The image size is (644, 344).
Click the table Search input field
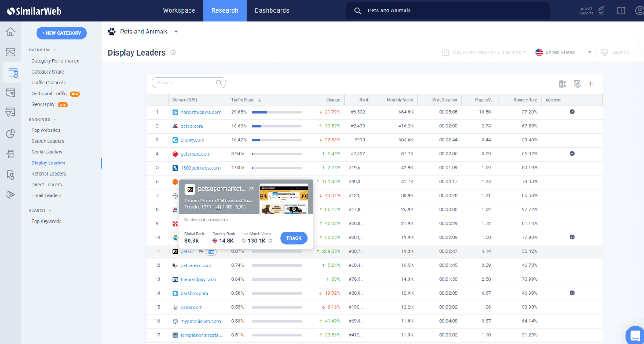coord(189,83)
